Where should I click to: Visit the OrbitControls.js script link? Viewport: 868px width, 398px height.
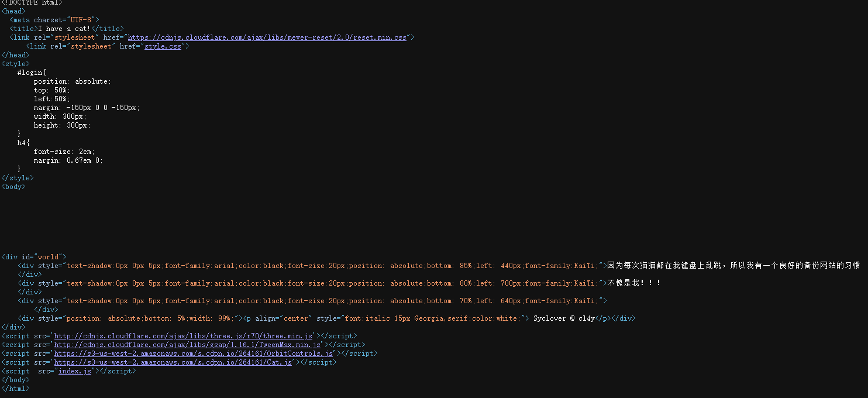(194, 354)
